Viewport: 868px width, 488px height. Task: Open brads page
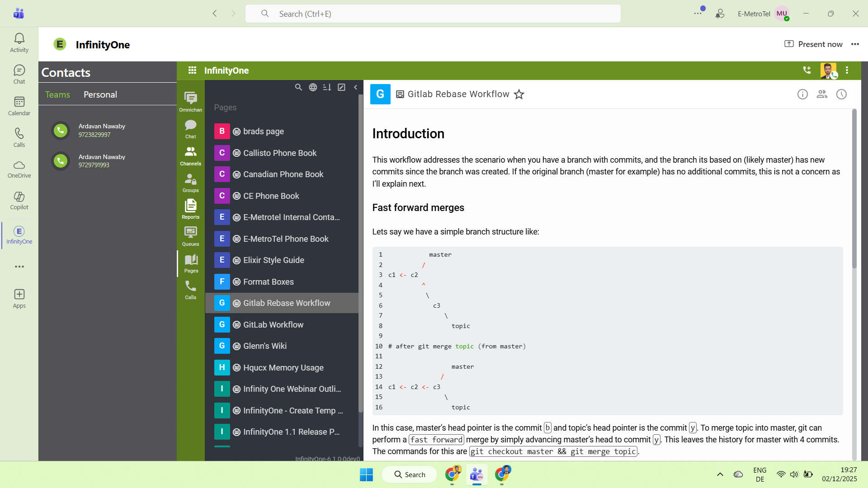pos(282,131)
